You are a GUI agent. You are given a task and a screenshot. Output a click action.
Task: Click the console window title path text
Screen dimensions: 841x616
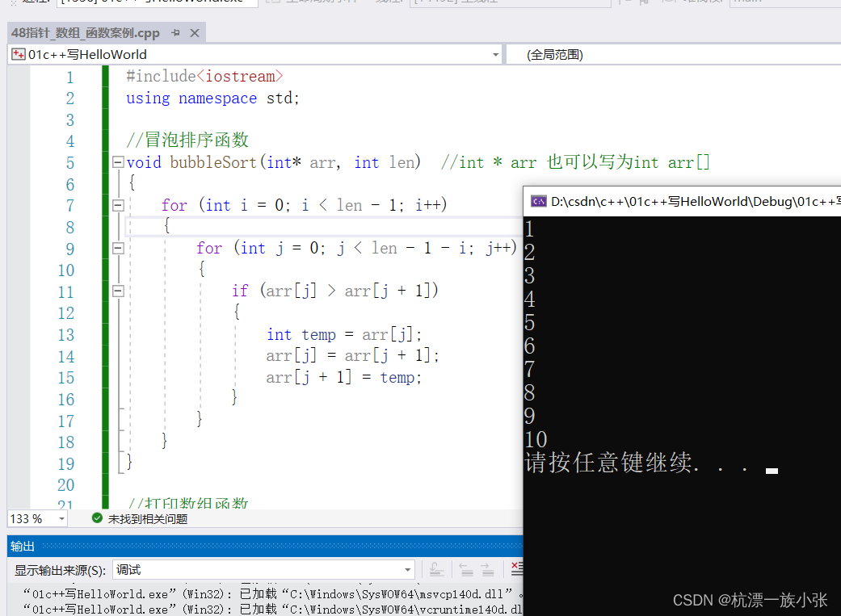(x=696, y=202)
